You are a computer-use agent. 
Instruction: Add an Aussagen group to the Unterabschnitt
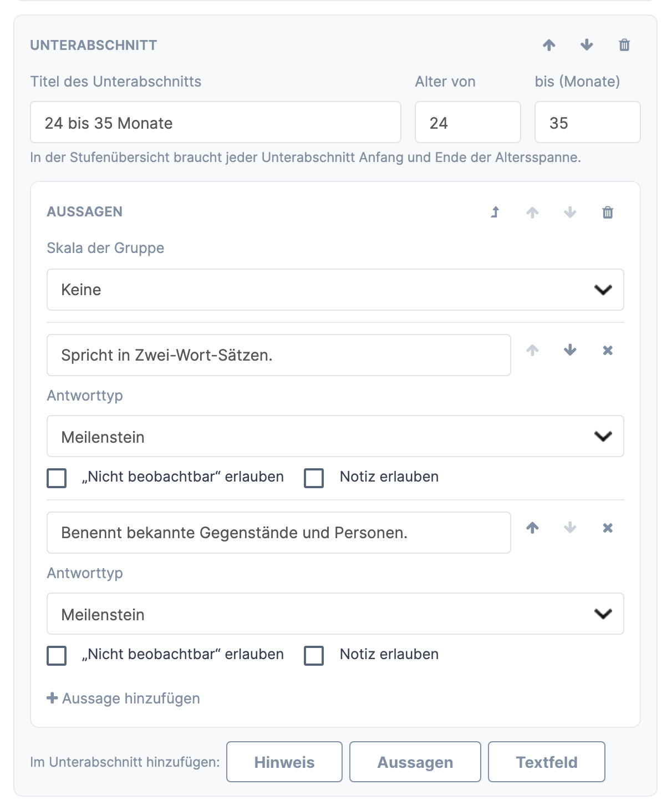[x=415, y=762]
